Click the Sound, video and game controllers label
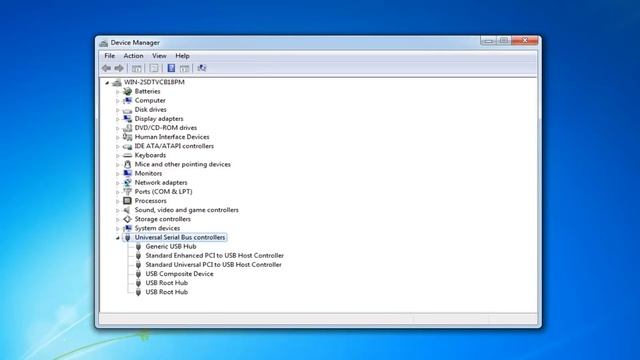 (187, 210)
